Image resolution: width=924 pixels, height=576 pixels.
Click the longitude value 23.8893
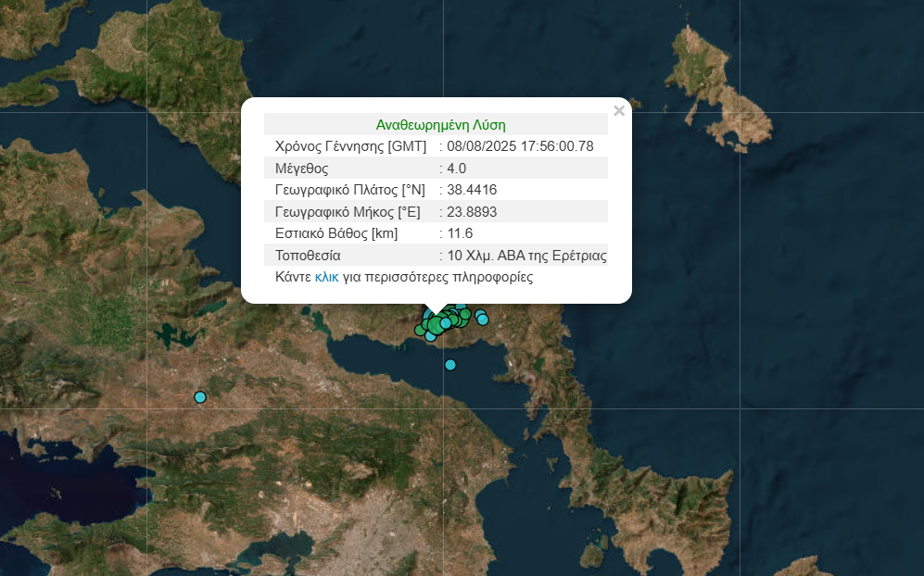[472, 211]
